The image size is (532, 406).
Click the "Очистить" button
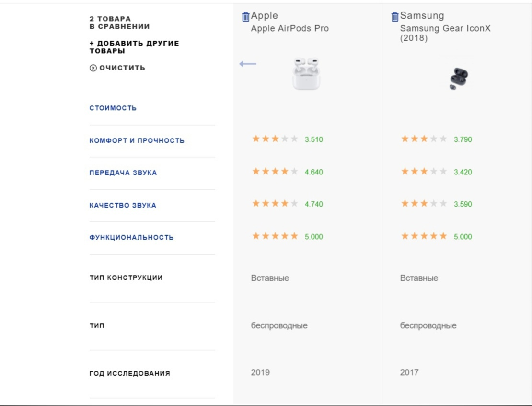click(x=122, y=68)
